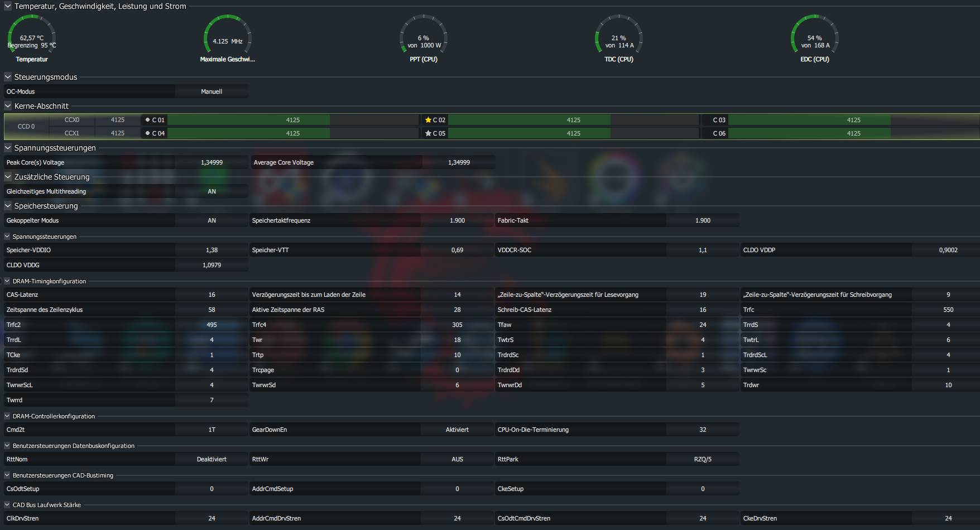The image size is (980, 530).
Task: Click the gold star icon next to C 02
Action: tap(428, 120)
